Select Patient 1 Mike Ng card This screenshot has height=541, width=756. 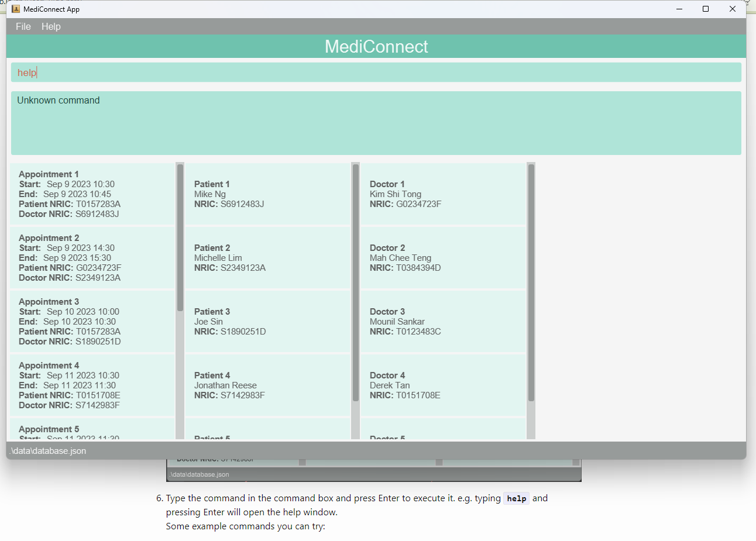point(267,194)
